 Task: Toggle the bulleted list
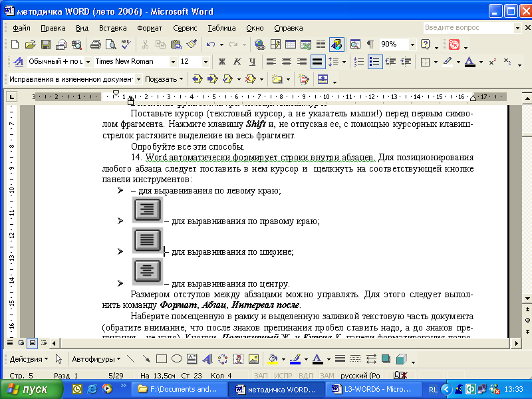point(375,62)
